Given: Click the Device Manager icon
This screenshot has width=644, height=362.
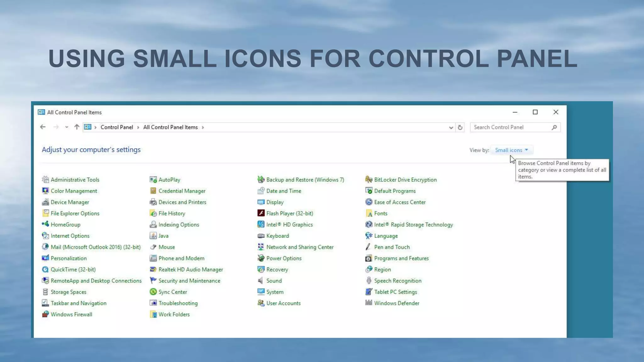Looking at the screenshot, I should [45, 202].
